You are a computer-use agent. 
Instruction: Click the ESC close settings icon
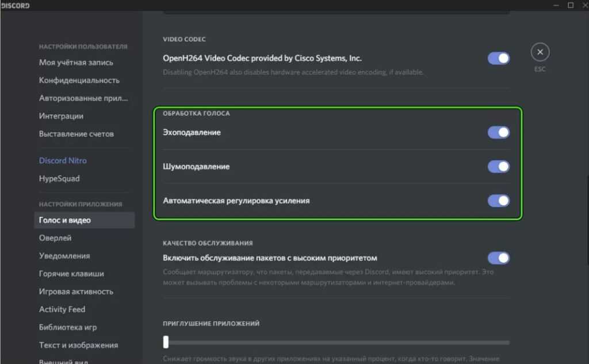[540, 52]
